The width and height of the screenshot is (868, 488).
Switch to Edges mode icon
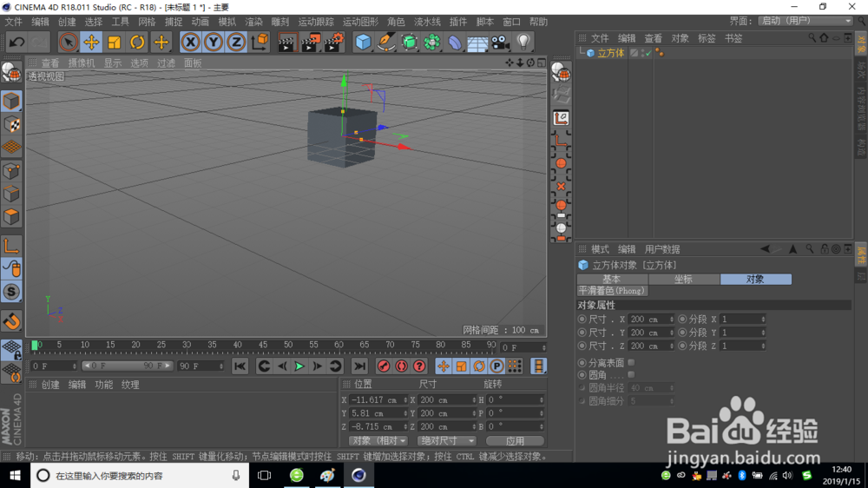pyautogui.click(x=11, y=194)
